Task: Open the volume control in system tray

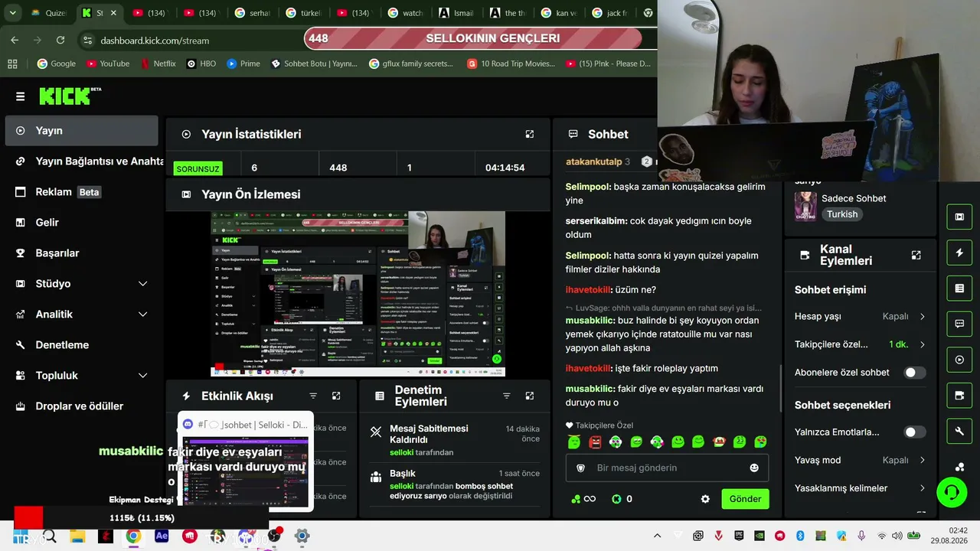Action: pos(897,536)
